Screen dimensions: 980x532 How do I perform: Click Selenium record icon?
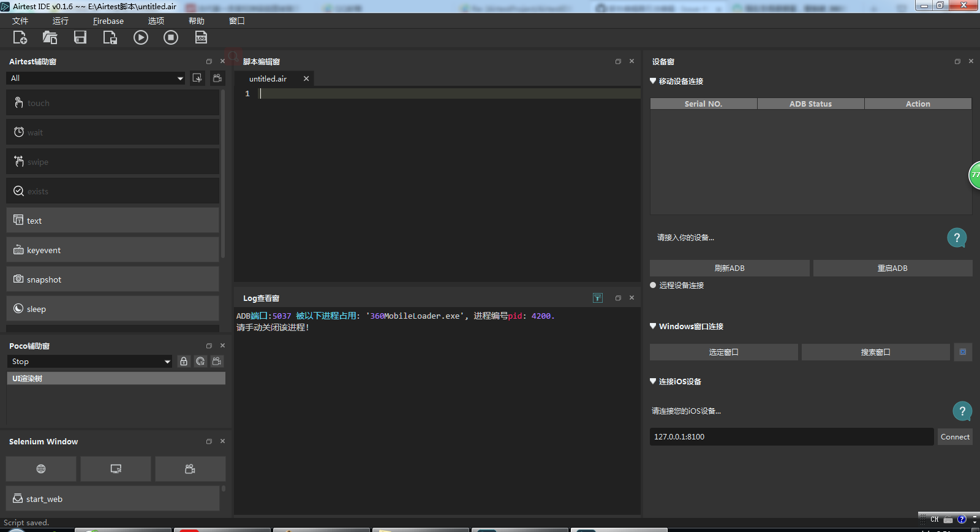[190, 469]
